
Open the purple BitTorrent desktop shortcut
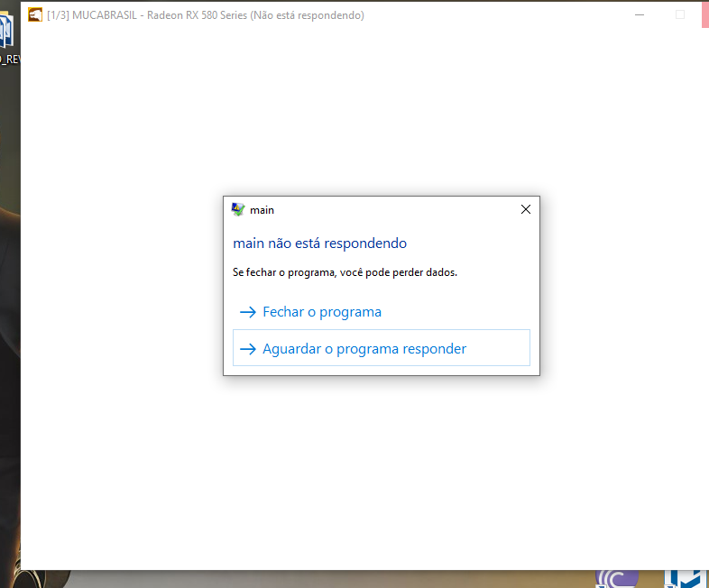coord(617,577)
